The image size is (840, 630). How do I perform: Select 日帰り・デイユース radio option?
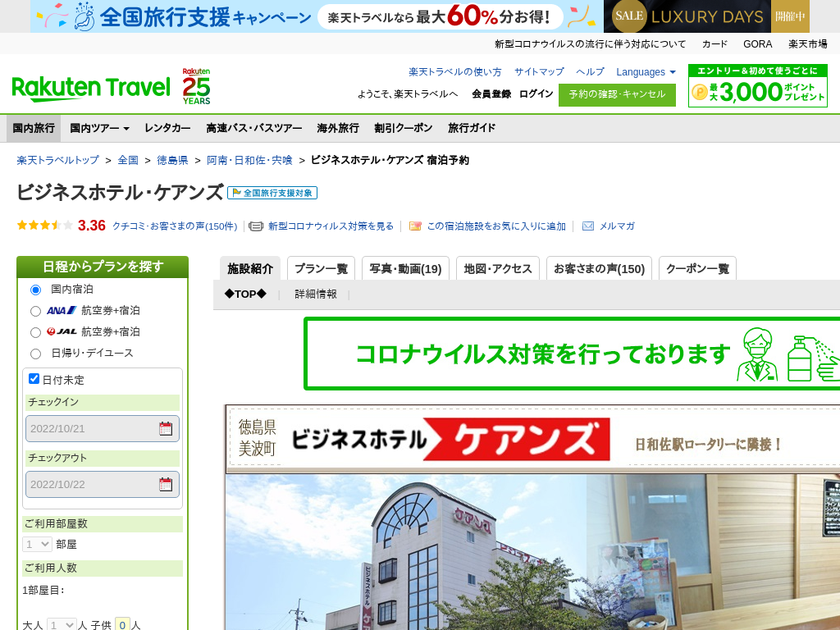(35, 354)
